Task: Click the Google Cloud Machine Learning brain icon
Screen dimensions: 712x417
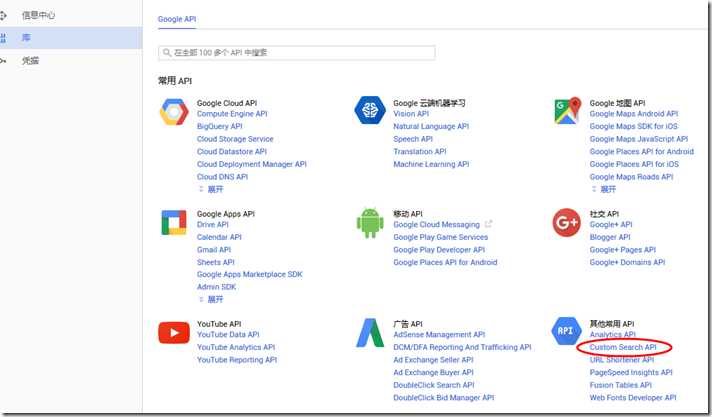Action: click(370, 110)
